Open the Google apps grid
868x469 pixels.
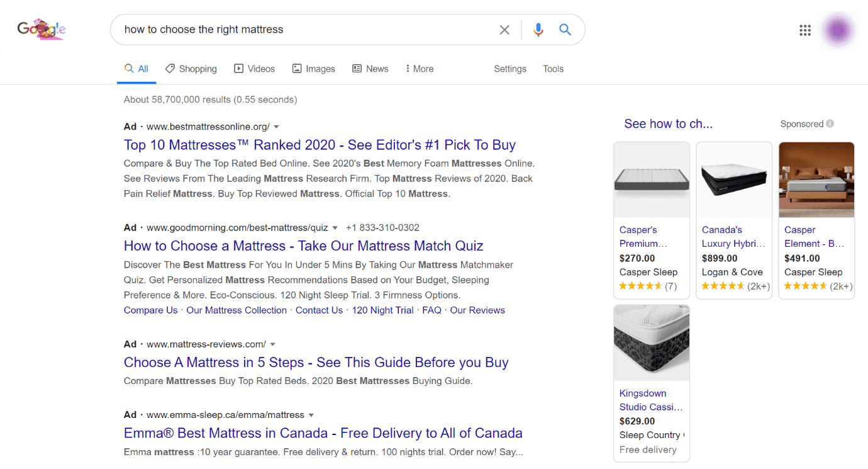tap(805, 30)
